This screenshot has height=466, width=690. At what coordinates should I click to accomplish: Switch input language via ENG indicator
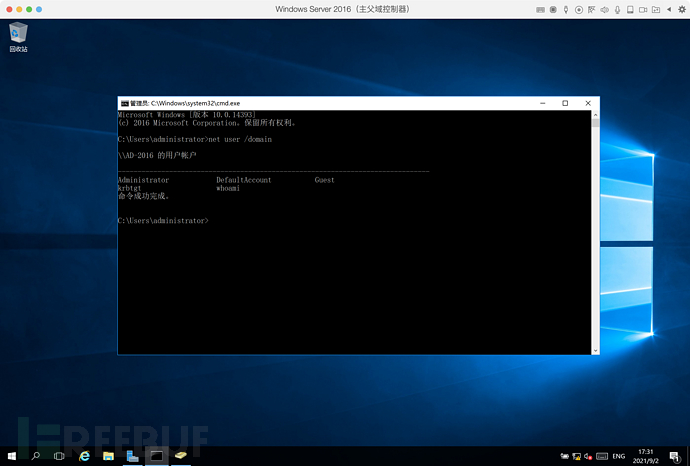click(x=619, y=456)
